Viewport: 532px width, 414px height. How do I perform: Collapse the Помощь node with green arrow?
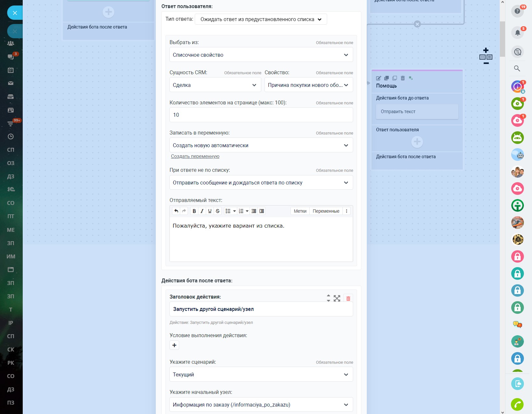click(411, 78)
